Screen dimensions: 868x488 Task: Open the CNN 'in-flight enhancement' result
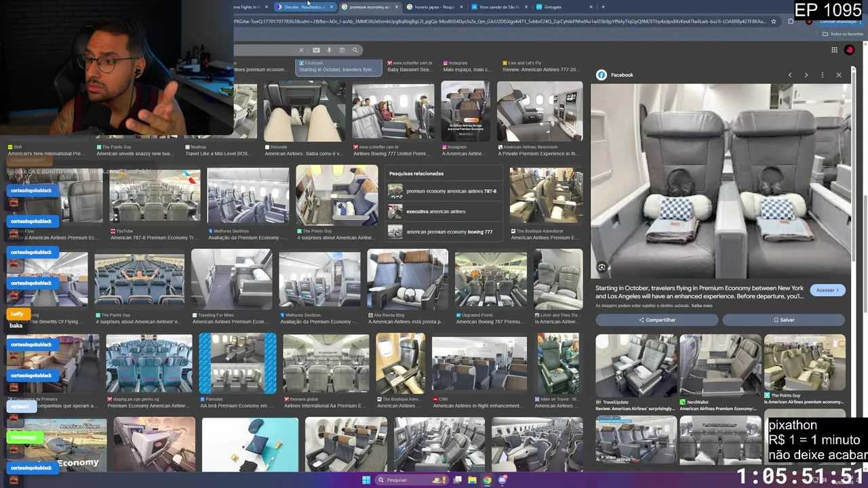tap(479, 365)
